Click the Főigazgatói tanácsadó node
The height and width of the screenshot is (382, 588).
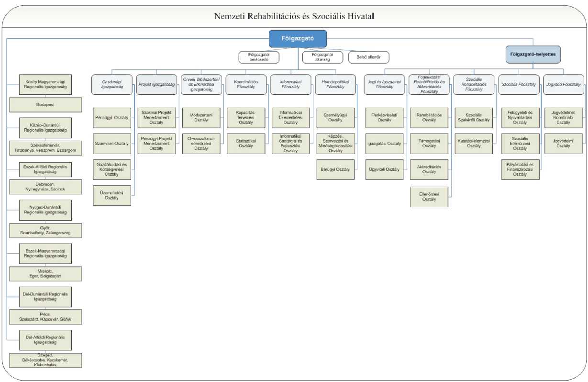click(x=259, y=57)
